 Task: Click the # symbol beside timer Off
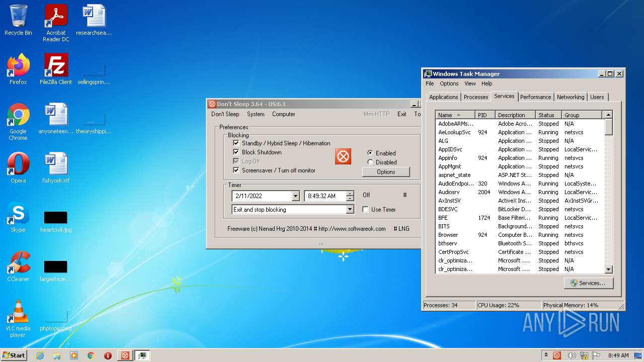(x=405, y=195)
